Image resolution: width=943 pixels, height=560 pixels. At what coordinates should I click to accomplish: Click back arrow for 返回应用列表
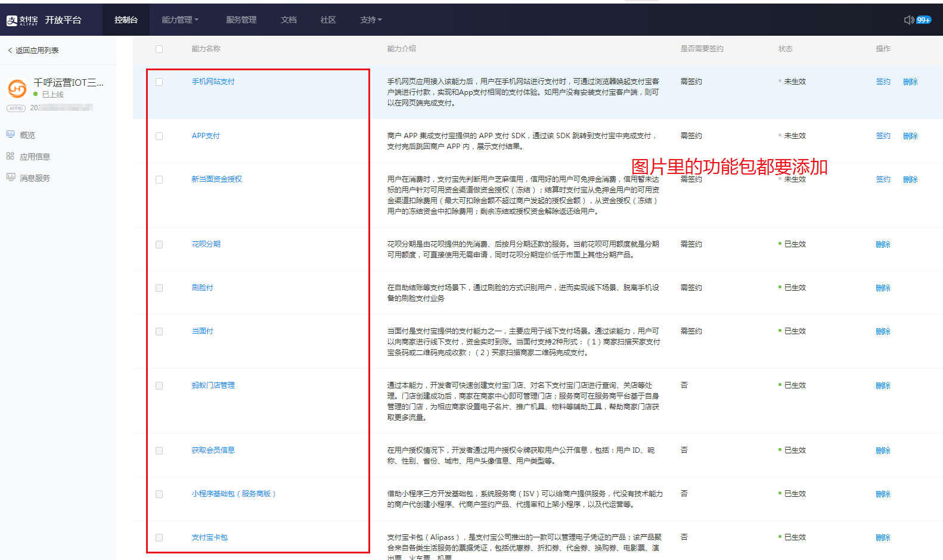pyautogui.click(x=10, y=50)
